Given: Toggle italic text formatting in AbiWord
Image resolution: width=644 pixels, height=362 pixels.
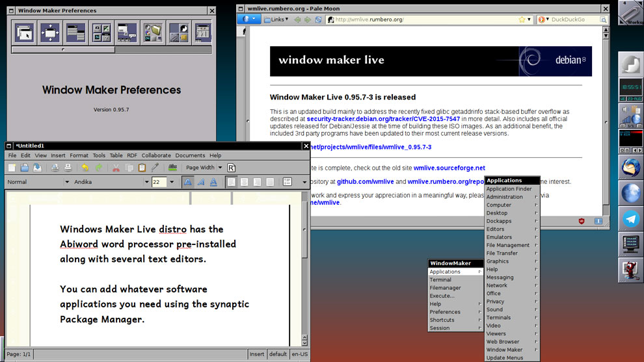Looking at the screenshot, I should [x=201, y=182].
